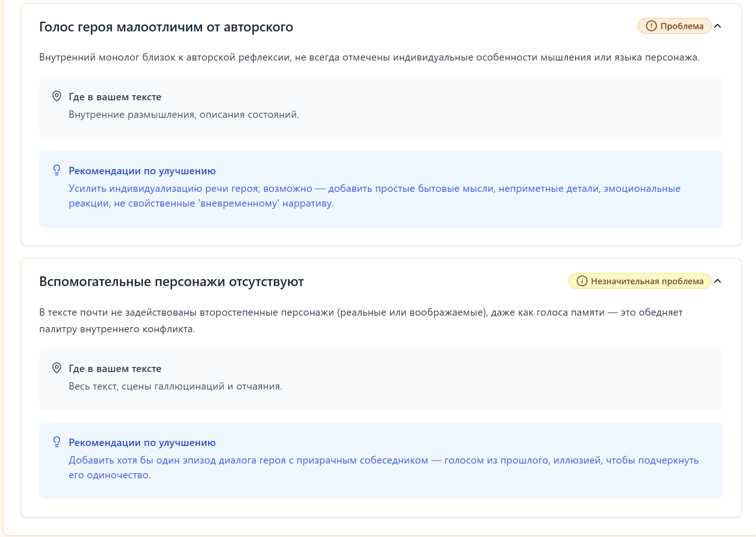Click 'Рекомендации по улучшению' title in second card
The height and width of the screenshot is (537, 756).
coord(142,443)
